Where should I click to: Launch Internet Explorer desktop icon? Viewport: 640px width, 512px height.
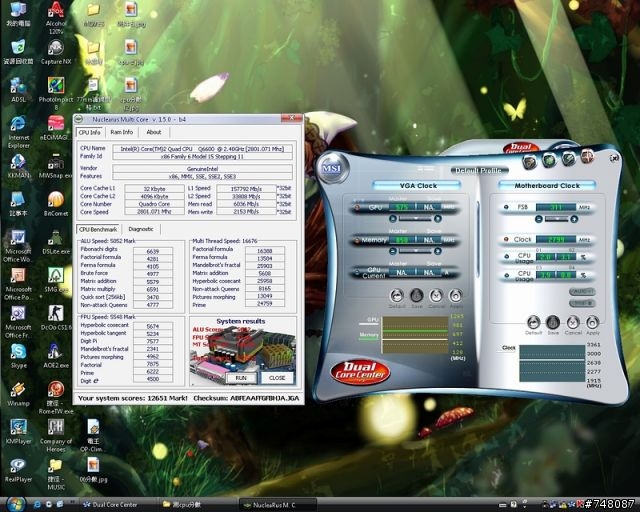(x=18, y=131)
